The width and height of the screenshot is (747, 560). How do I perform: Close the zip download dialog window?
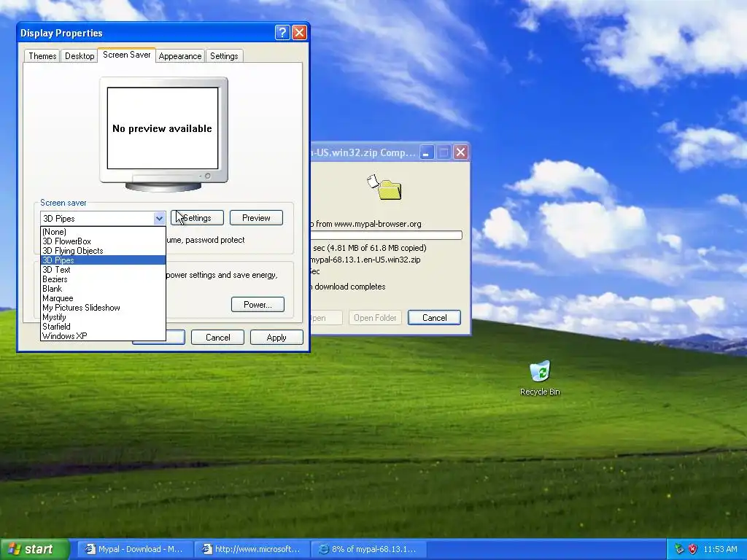pos(460,152)
